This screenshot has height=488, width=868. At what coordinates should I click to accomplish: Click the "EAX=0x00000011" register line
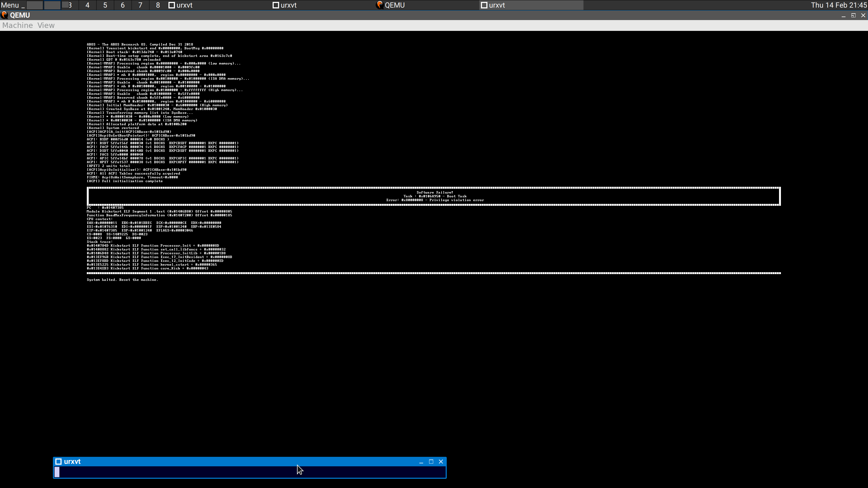coord(154,223)
